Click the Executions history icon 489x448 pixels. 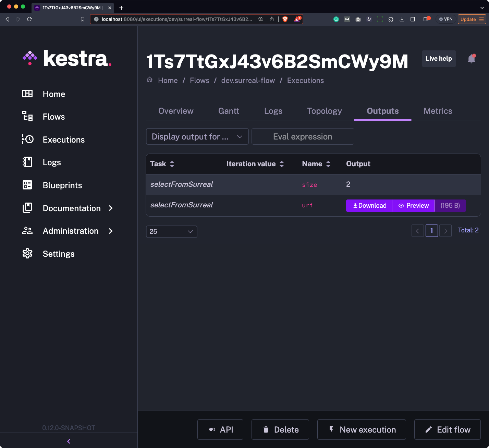coord(27,140)
